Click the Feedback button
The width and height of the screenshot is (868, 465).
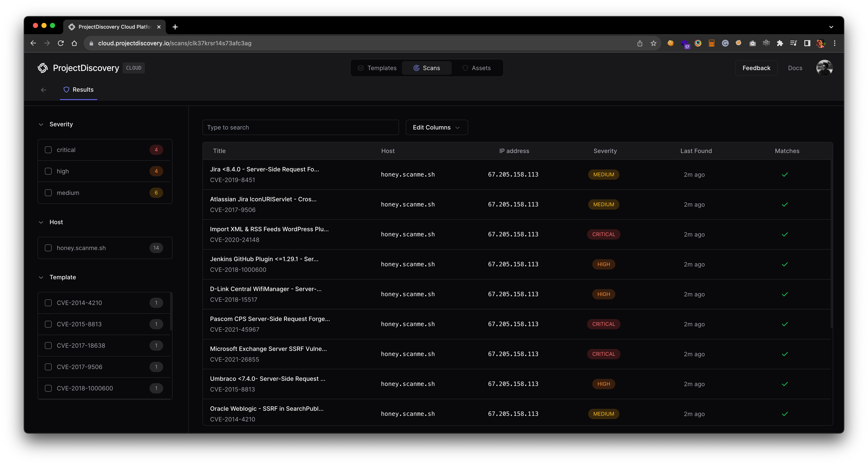pos(756,68)
